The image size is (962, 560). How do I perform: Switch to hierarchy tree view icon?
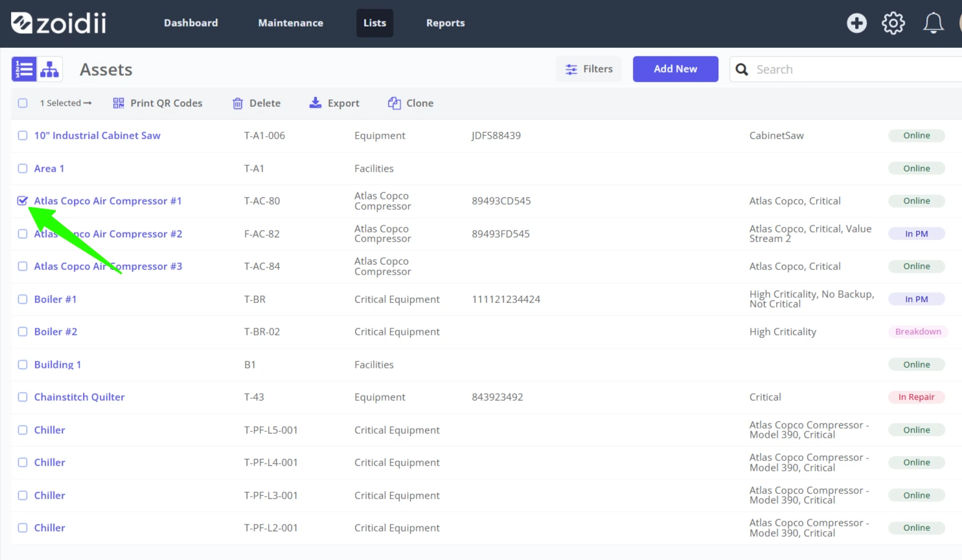coord(50,69)
